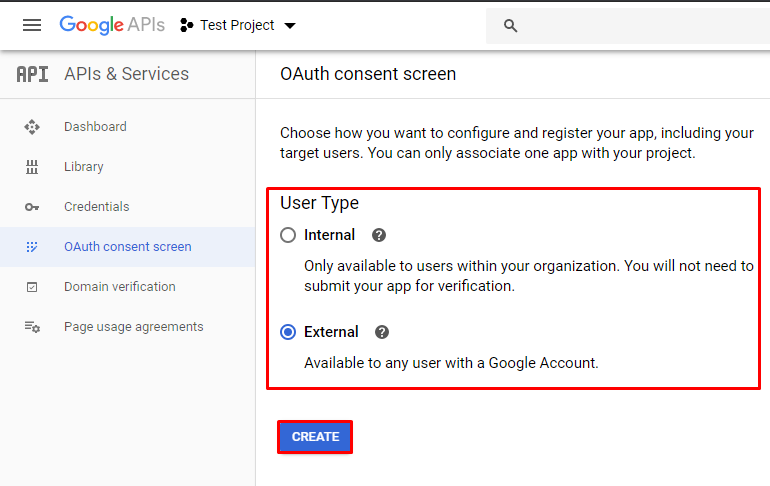This screenshot has width=770, height=486.
Task: Click the Library icon in sidebar
Action: tap(32, 167)
